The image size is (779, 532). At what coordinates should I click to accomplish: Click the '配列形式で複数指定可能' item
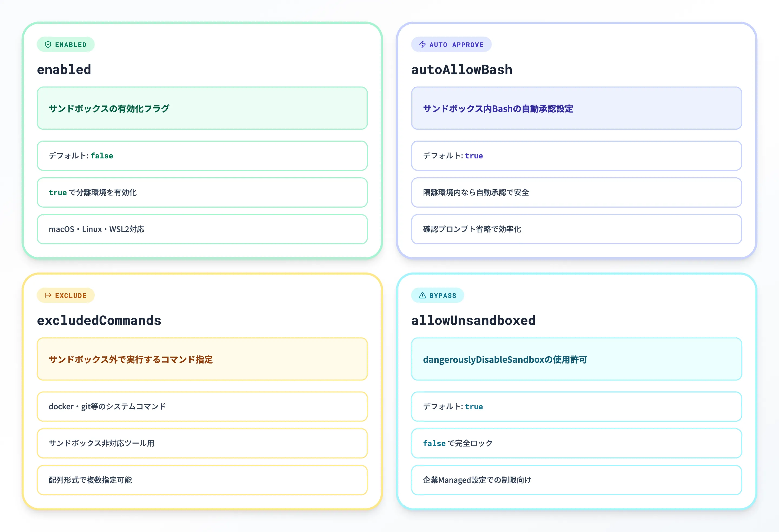click(x=202, y=480)
